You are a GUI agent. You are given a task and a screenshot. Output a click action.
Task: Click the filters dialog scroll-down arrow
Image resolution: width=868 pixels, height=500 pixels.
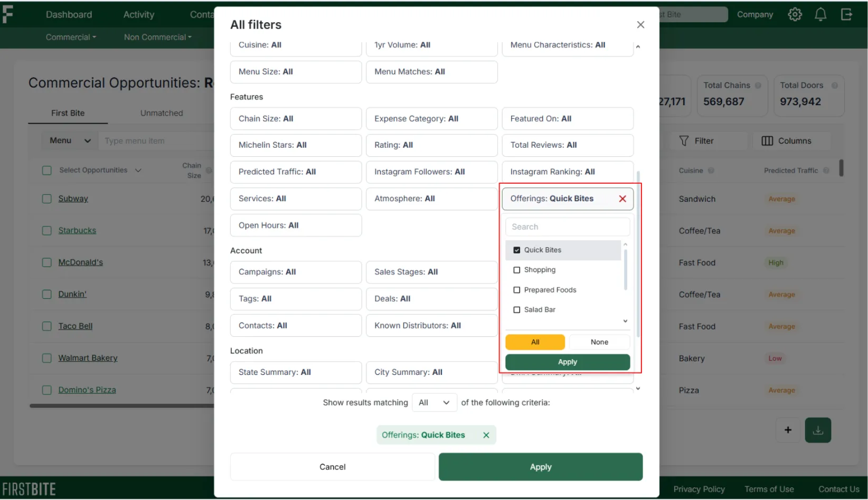pyautogui.click(x=638, y=389)
